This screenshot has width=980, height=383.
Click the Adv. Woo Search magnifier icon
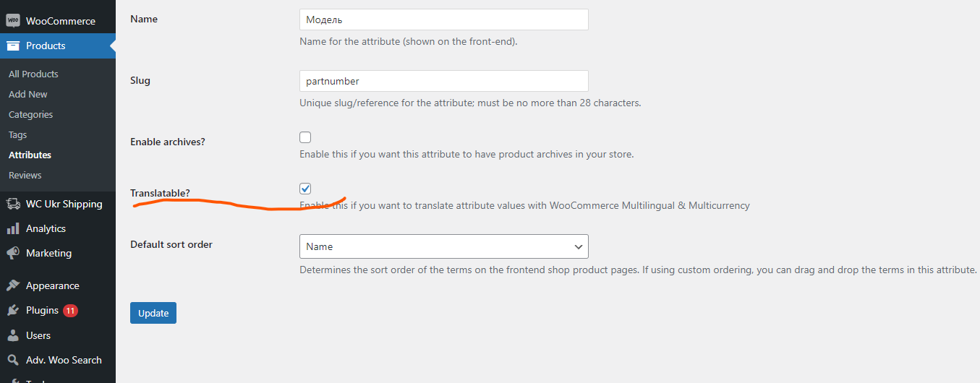13,360
